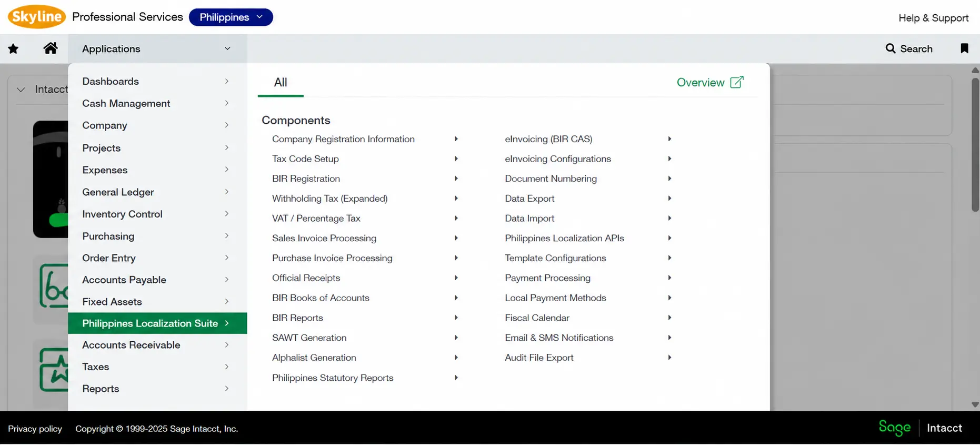980x445 pixels.
Task: Open the Philippines country dropdown
Action: pyautogui.click(x=231, y=17)
